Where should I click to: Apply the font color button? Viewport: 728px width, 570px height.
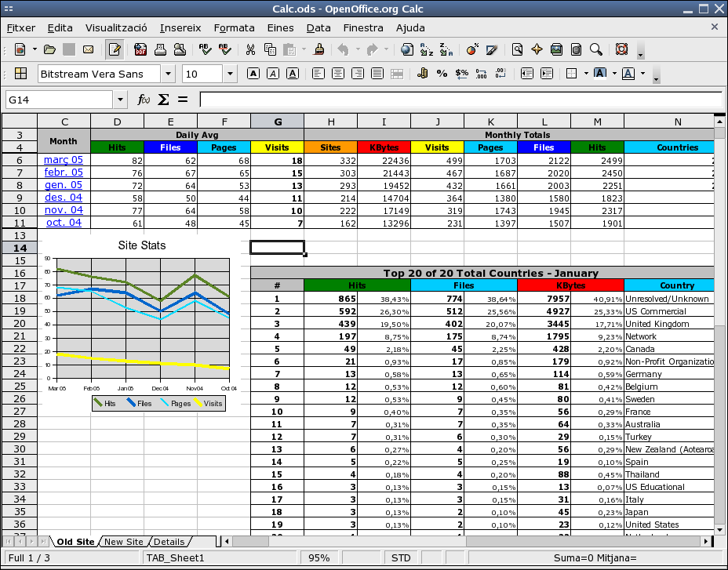click(628, 74)
